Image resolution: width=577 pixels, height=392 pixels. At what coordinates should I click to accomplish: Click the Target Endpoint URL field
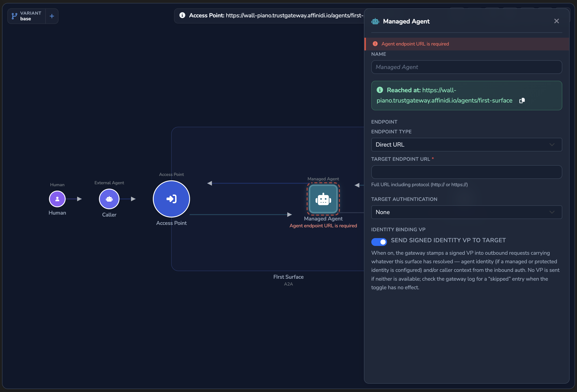pyautogui.click(x=467, y=172)
